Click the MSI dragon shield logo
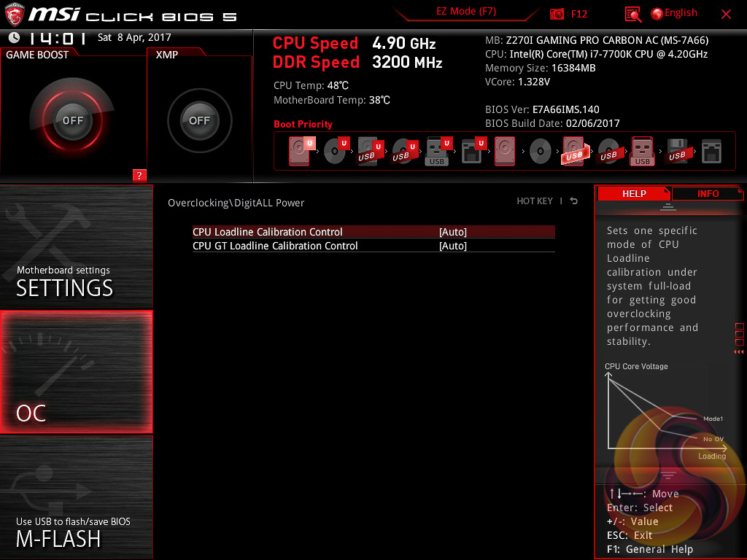Screen dimensions: 747x560 (15, 15)
